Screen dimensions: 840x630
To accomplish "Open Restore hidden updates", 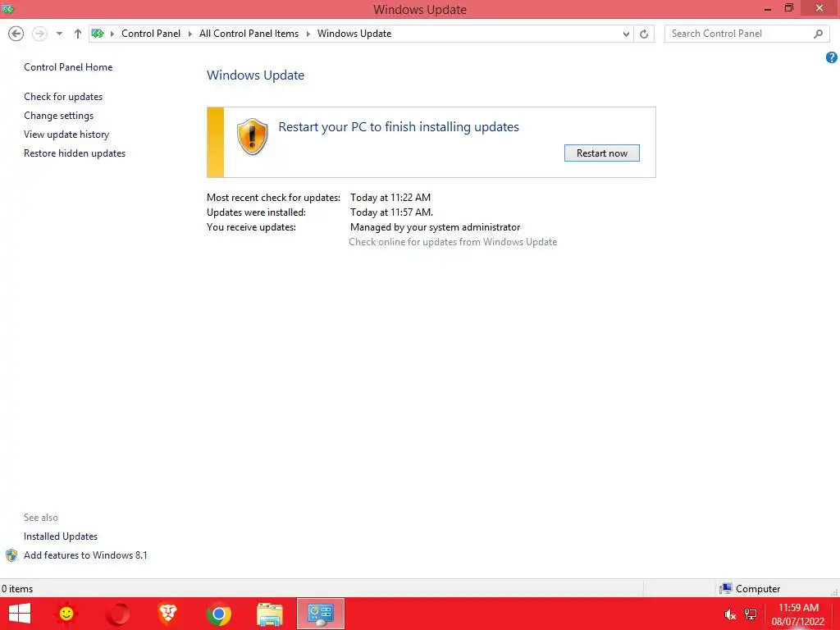I will point(75,153).
